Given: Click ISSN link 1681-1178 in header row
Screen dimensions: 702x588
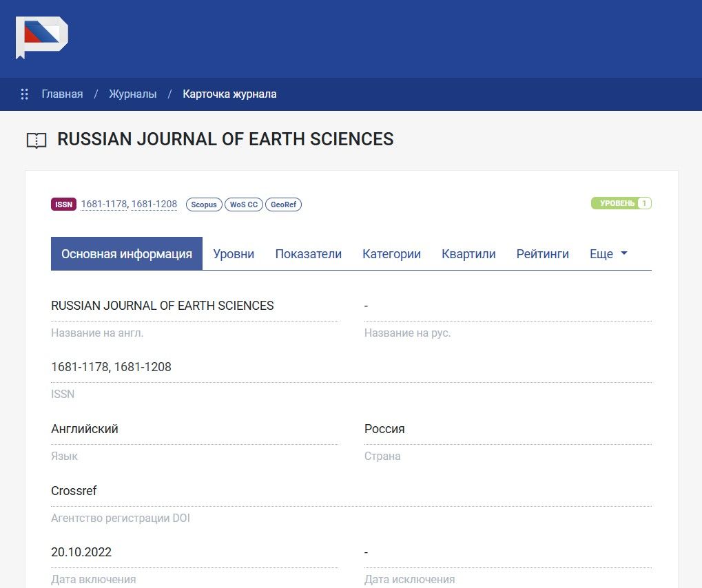Looking at the screenshot, I should [x=104, y=204].
